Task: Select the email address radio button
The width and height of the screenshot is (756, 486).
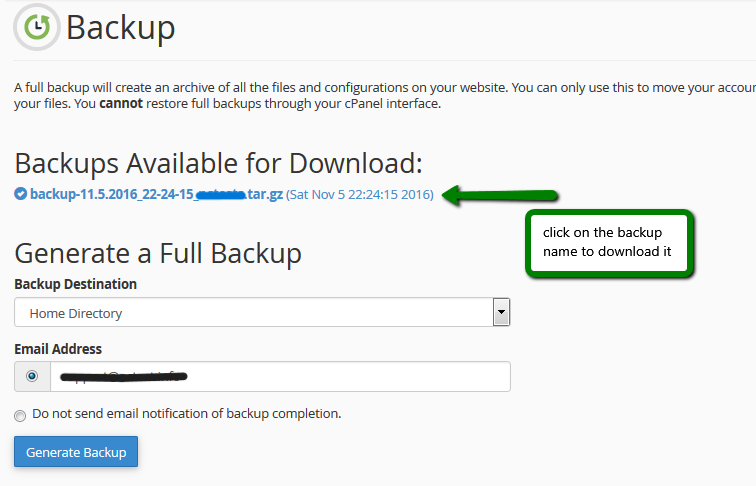Action: (x=32, y=376)
